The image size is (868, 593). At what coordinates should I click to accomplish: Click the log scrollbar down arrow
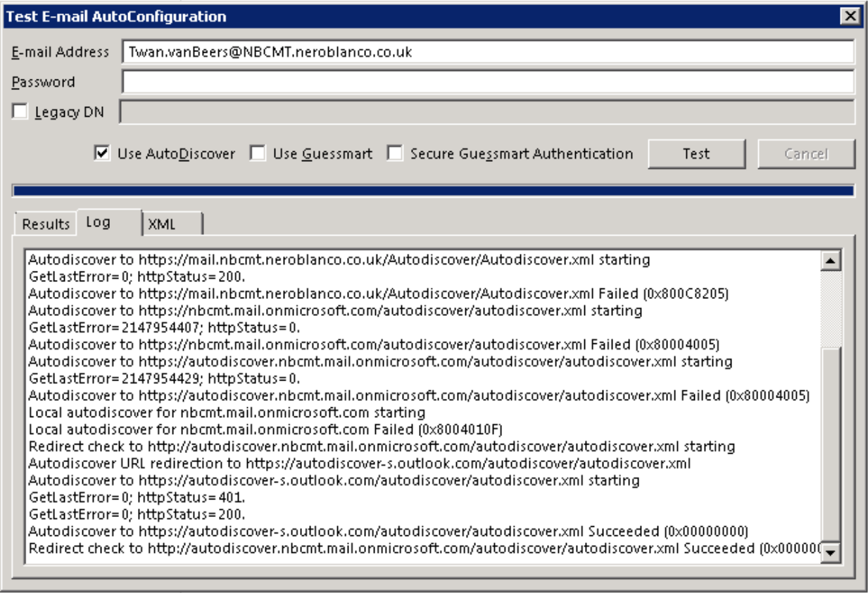[x=831, y=552]
